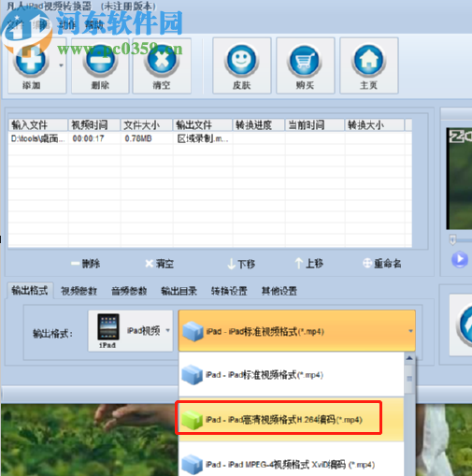Click the 00:00:17 duration cell
The width and height of the screenshot is (472, 476).
(x=88, y=138)
